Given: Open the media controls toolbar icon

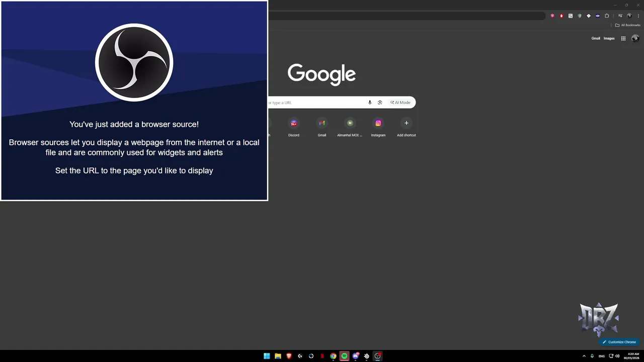Looking at the screenshot, I should 620,16.
